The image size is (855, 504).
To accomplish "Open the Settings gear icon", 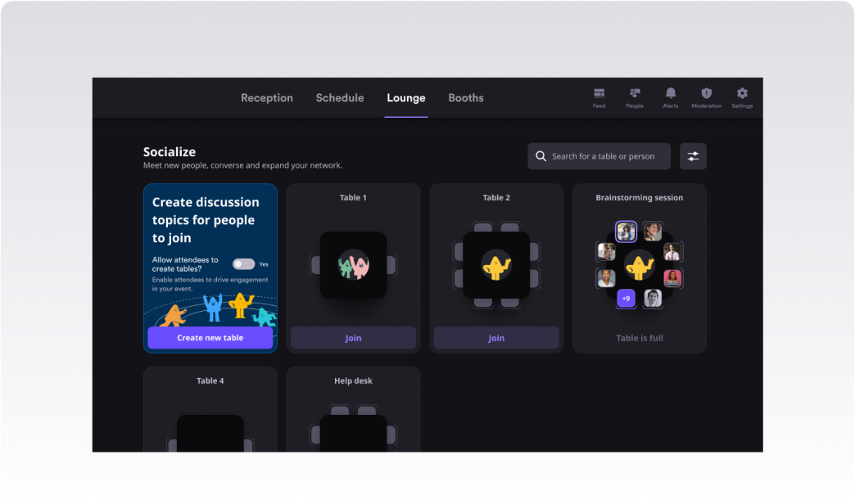I will (742, 94).
